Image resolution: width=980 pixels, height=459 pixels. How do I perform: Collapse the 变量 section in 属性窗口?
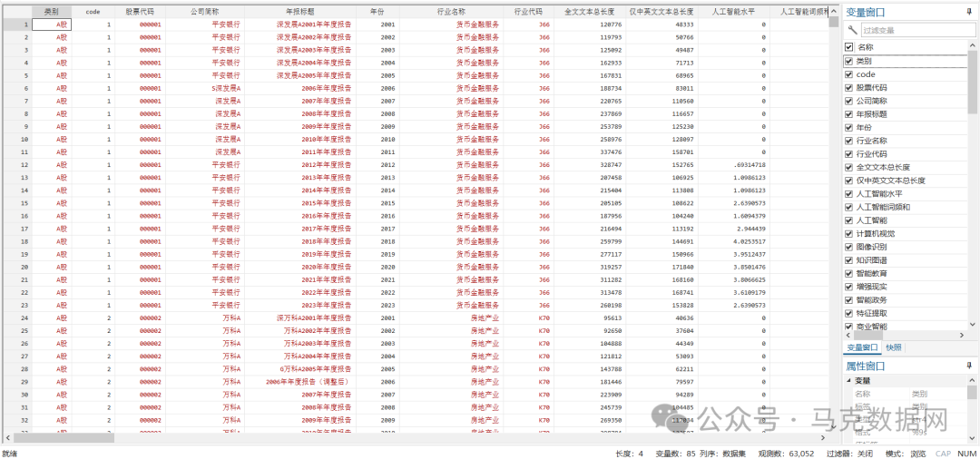tap(848, 380)
